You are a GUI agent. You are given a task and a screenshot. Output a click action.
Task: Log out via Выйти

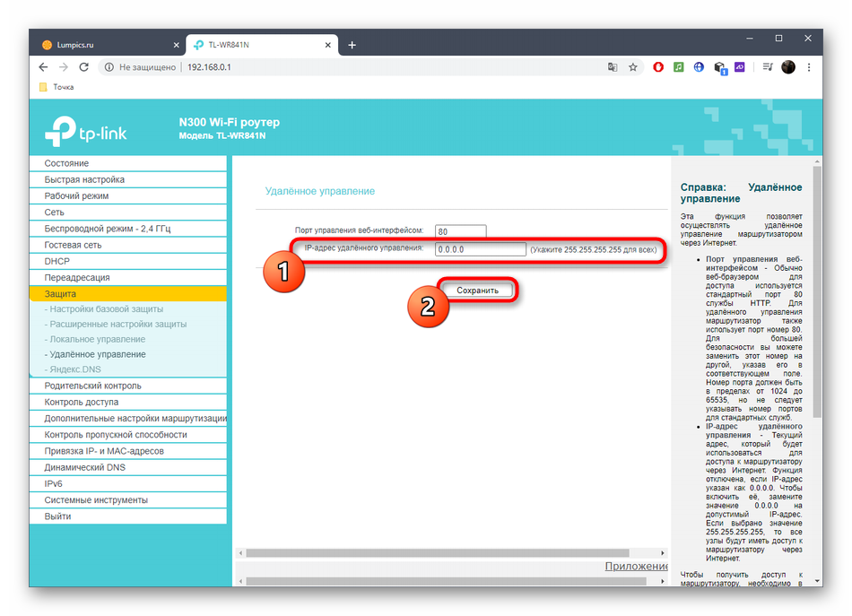click(127, 516)
